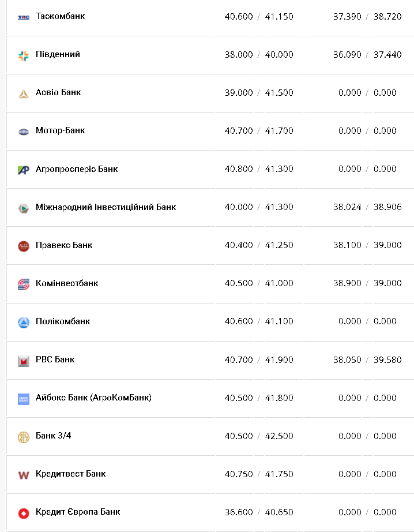Click Правекс Банк rate 40.400
This screenshot has width=414, height=532.
[239, 245]
